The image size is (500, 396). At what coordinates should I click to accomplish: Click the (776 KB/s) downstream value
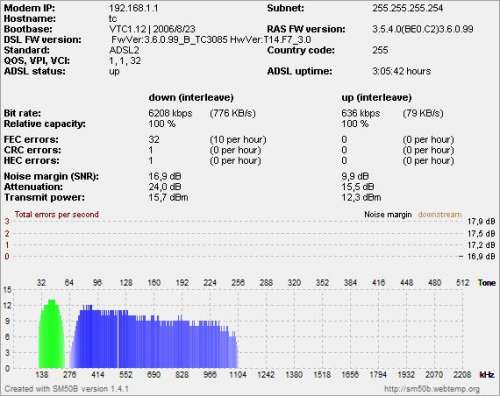(233, 113)
